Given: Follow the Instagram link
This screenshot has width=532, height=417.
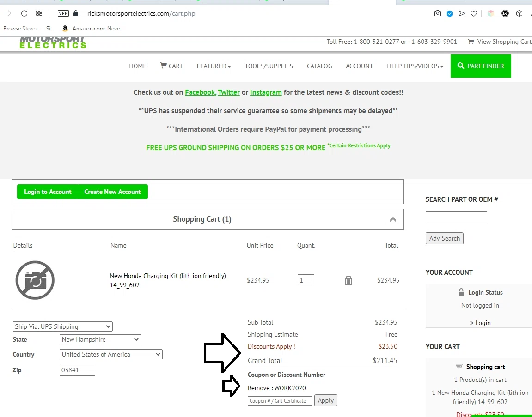Looking at the screenshot, I should click(266, 92).
